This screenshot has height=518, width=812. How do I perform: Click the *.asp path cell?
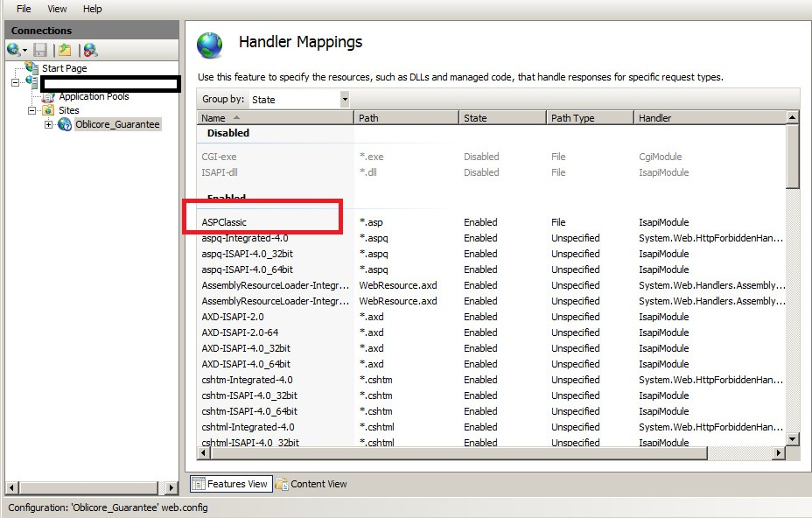click(371, 222)
